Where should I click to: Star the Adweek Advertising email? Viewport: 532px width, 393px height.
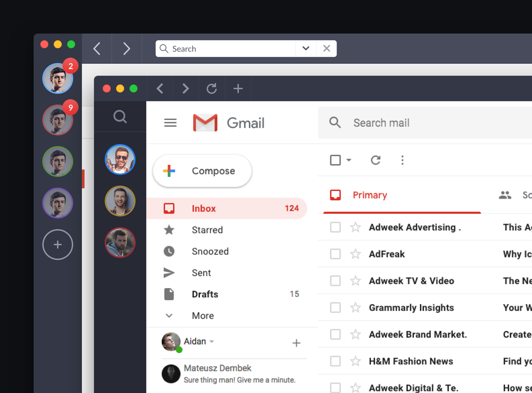pos(355,227)
